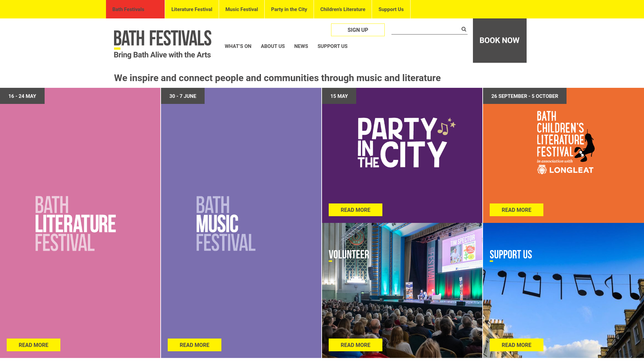
Task: Click the 15 May date label
Action: [339, 96]
